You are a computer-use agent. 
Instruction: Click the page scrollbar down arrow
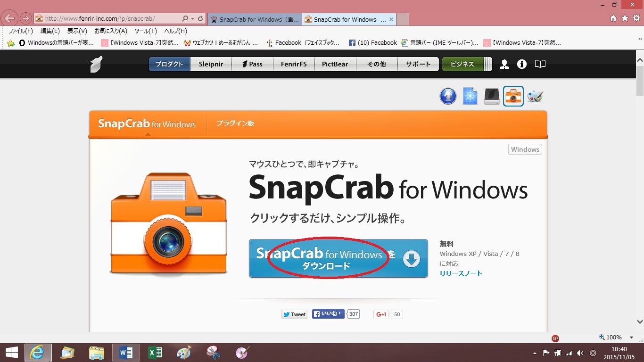640,322
